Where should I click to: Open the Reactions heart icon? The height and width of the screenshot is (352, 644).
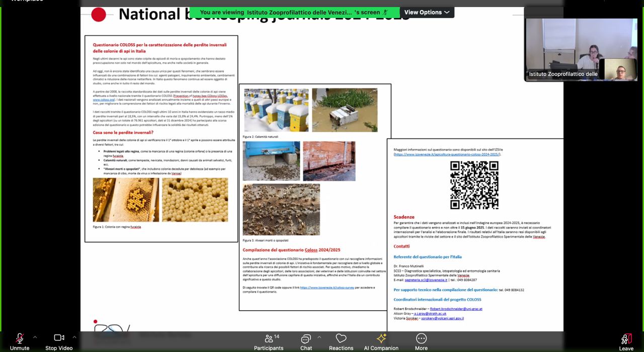coord(341,341)
